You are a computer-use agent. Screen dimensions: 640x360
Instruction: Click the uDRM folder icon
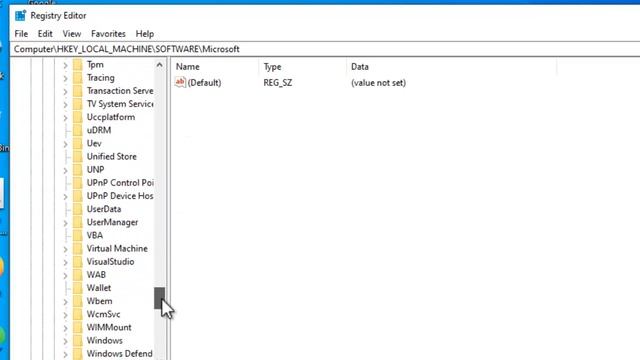[78, 130]
